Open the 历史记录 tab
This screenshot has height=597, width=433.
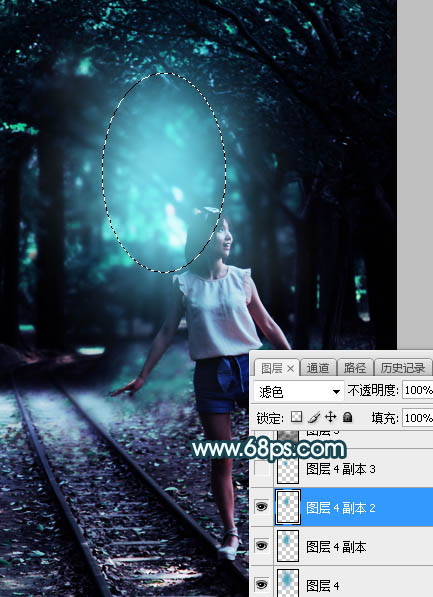pyautogui.click(x=403, y=368)
